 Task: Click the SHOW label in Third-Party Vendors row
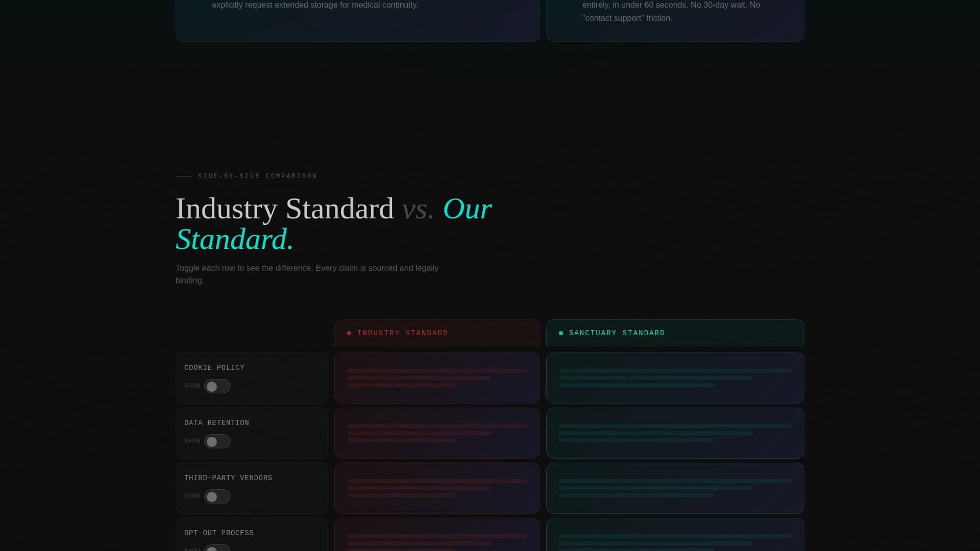click(192, 496)
